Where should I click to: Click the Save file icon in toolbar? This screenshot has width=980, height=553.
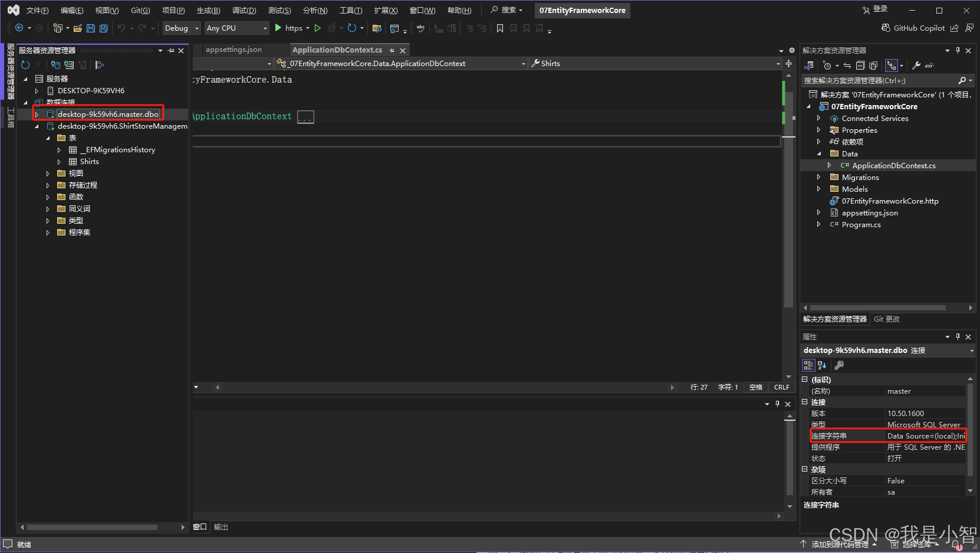click(91, 28)
